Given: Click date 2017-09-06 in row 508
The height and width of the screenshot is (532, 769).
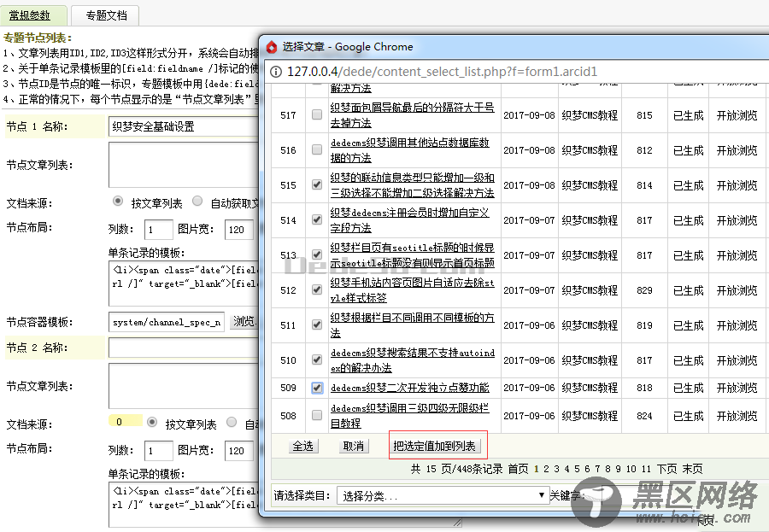Looking at the screenshot, I should click(x=529, y=416).
